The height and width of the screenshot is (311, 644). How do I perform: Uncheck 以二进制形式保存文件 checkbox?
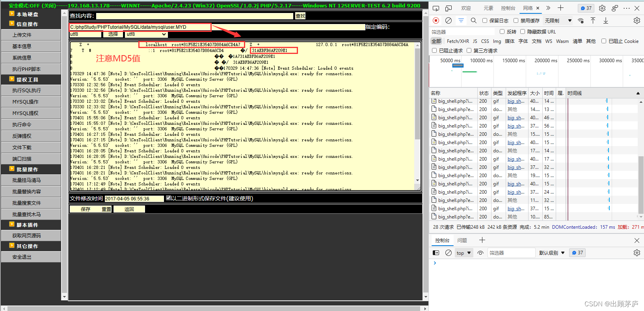[168, 198]
